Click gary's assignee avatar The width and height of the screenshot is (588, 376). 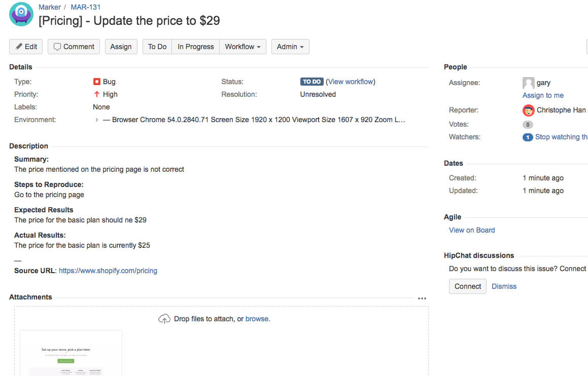coord(528,82)
